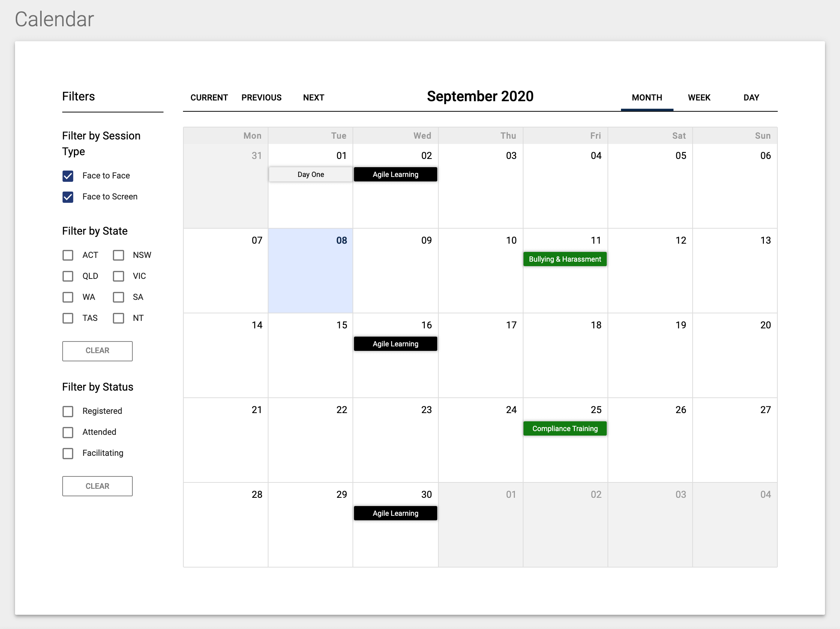Viewport: 840px width, 629px height.
Task: Click the greyed-out date 04 of next month
Action: (x=766, y=495)
